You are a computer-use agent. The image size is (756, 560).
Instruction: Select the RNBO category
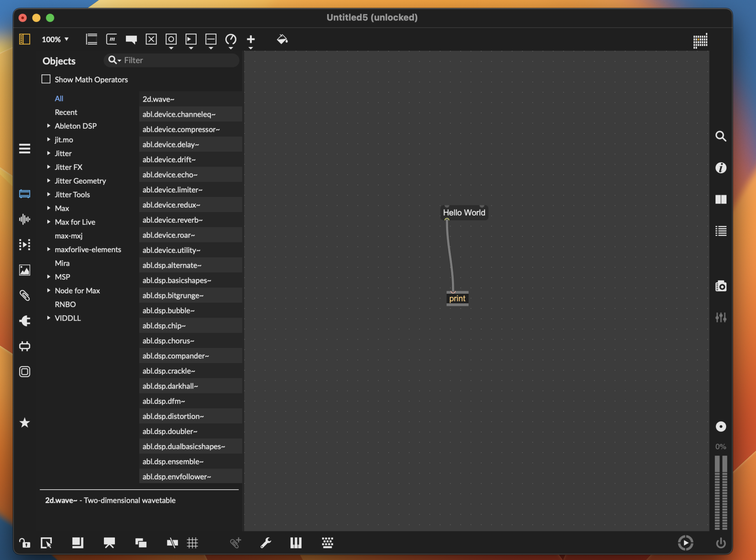coord(65,304)
